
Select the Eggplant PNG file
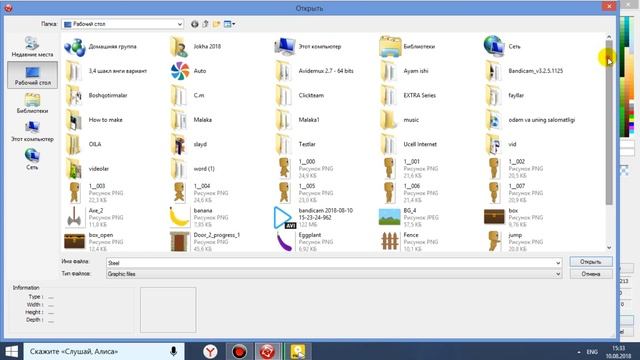click(304, 242)
